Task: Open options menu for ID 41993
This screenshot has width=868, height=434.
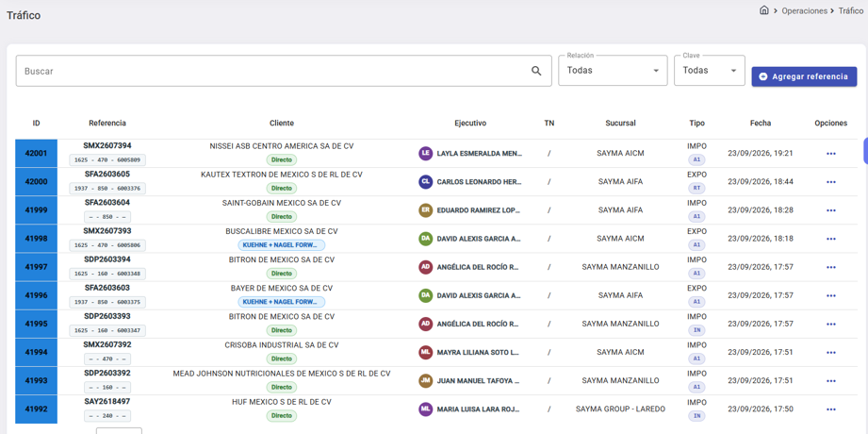Action: [x=830, y=381]
